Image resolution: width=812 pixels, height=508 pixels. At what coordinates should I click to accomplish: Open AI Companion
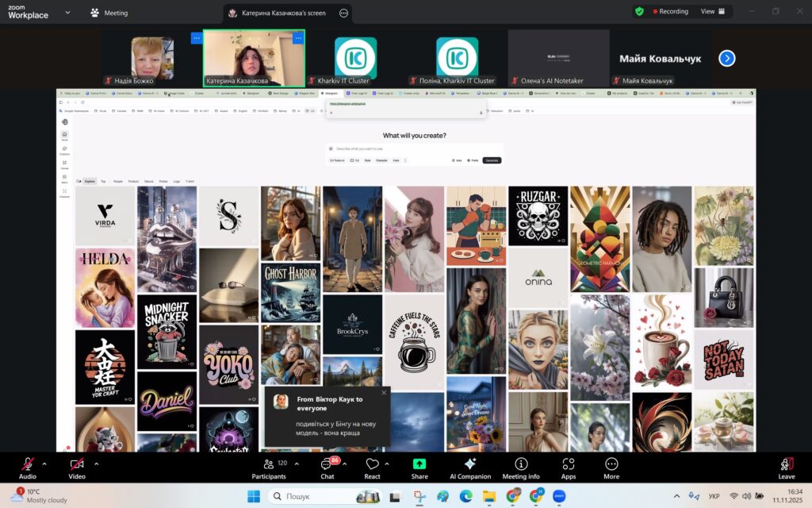point(469,467)
